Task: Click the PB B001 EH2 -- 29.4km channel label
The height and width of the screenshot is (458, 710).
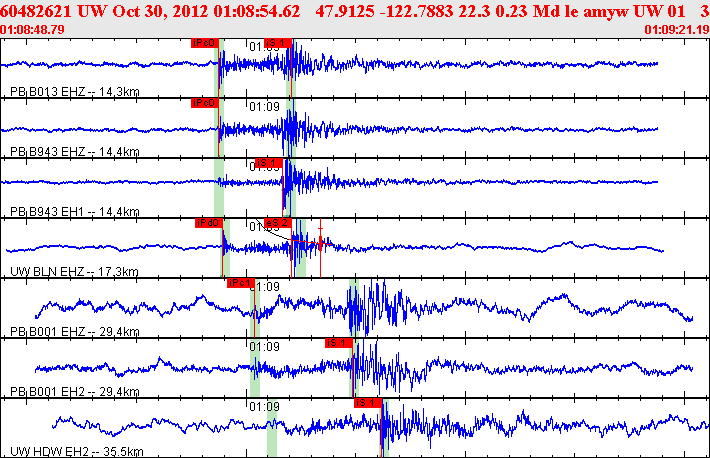Action: [75, 391]
